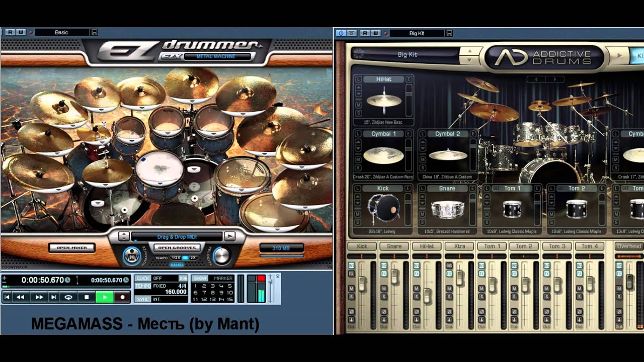Start playback with the green play button
Screen dimensions: 644x362
tap(104, 297)
